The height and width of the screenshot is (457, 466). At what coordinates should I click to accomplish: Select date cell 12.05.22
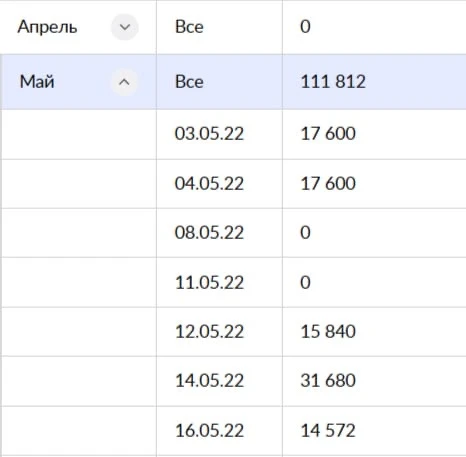coord(209,331)
